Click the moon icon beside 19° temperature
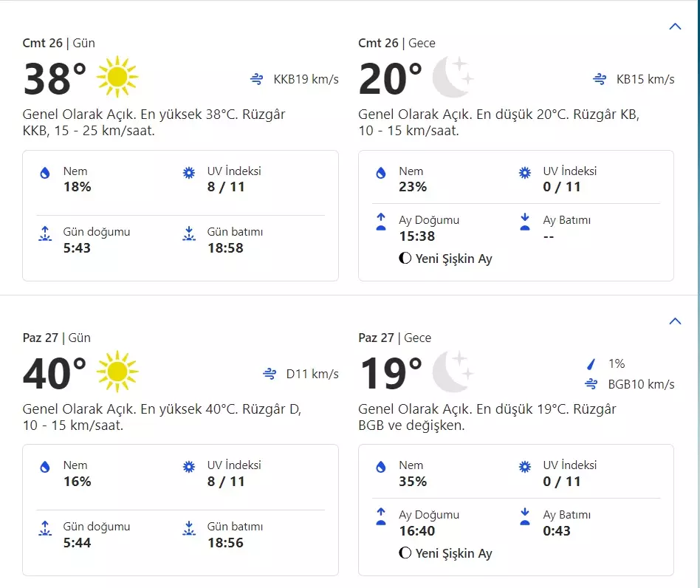 click(452, 372)
